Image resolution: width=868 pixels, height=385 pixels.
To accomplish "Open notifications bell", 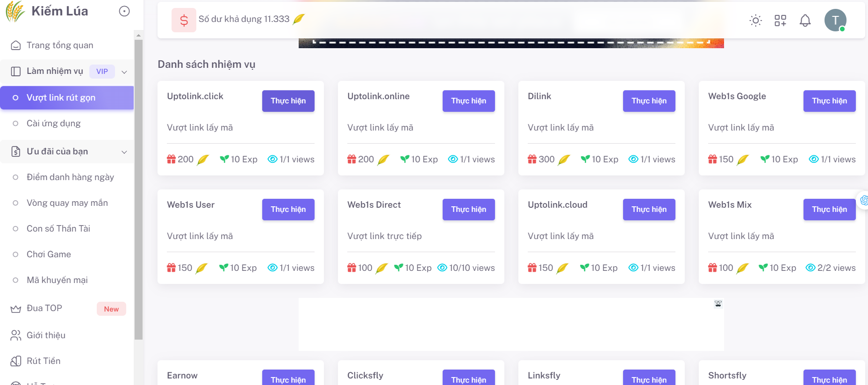I will 805,20.
